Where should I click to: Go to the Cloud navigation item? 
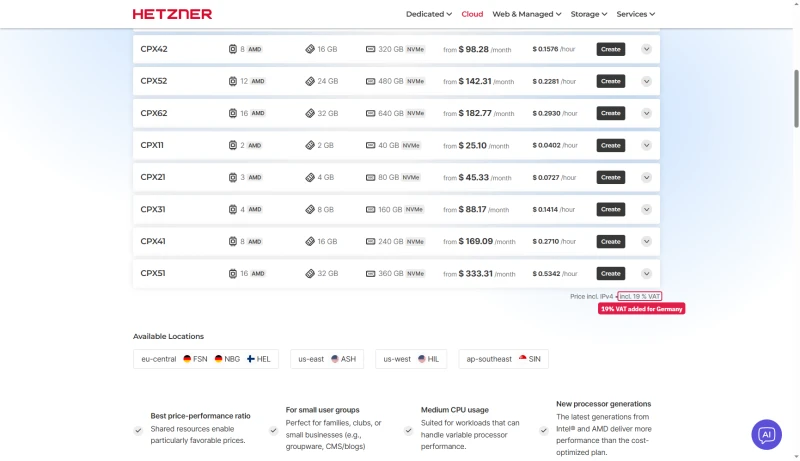click(472, 14)
